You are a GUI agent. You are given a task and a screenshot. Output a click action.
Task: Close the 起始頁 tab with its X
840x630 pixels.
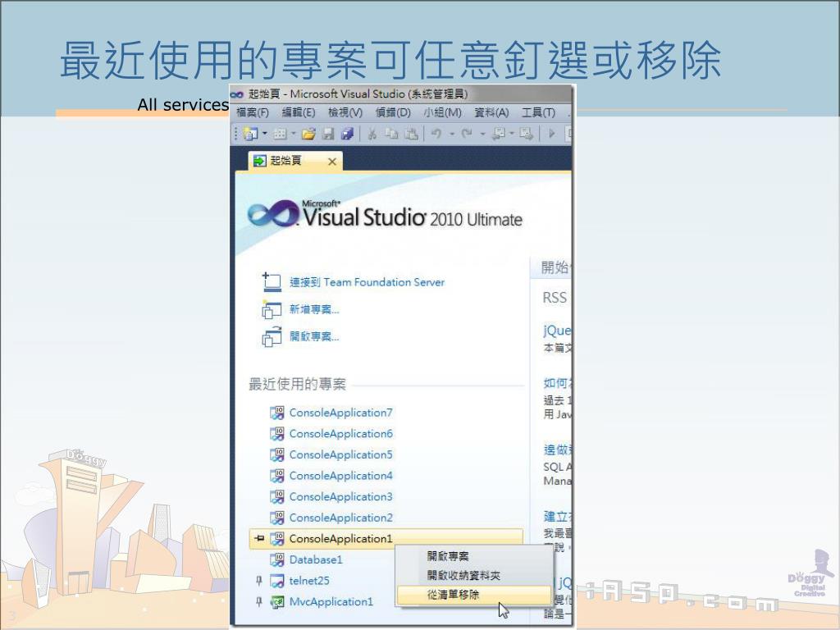tap(332, 162)
